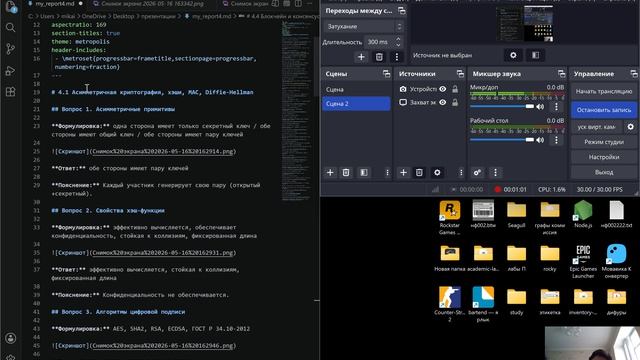Image resolution: width=640 pixels, height=360 pixels.
Task: Open Рабочий стол channel options menu
Action: pyautogui.click(x=556, y=140)
